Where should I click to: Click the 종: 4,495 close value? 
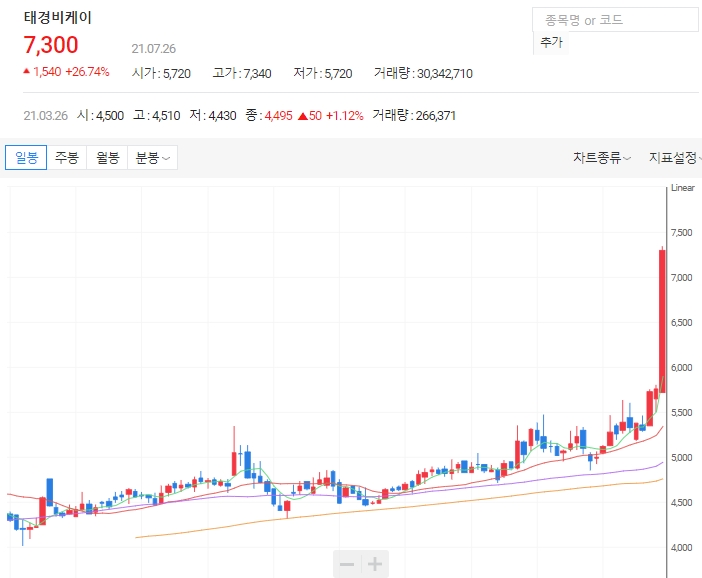pyautogui.click(x=269, y=116)
